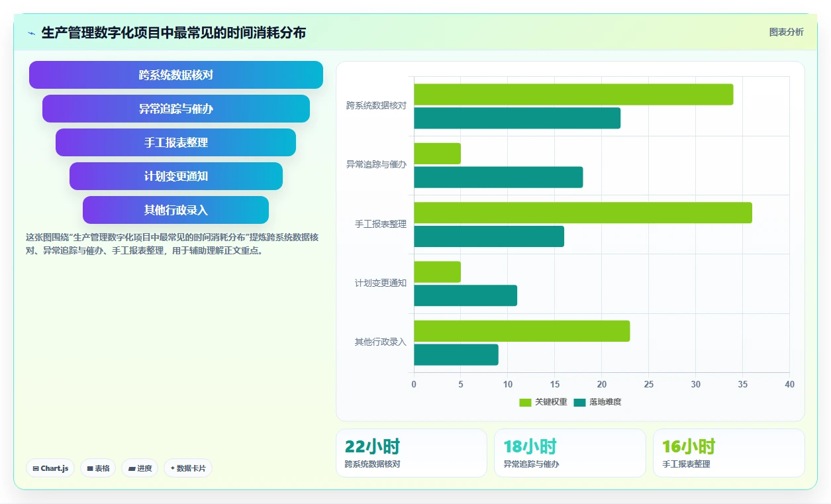
Task: Toggle the 落地难度 legend entry
Action: pyautogui.click(x=597, y=402)
